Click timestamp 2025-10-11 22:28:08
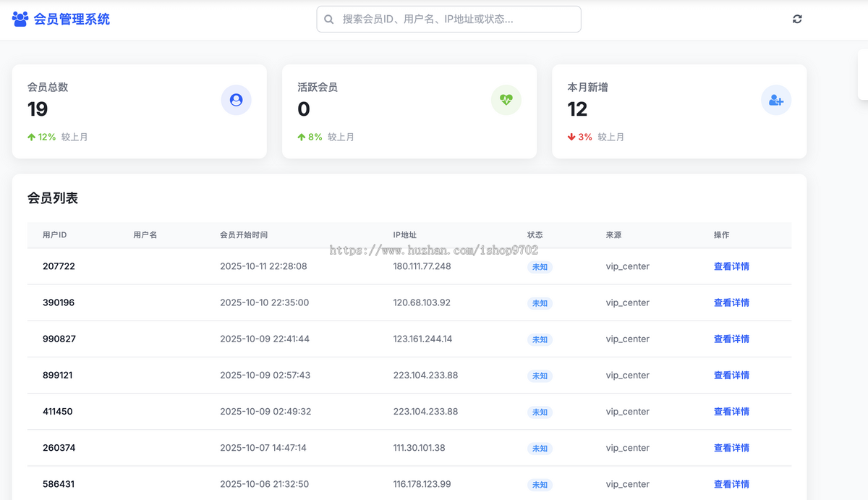 pyautogui.click(x=263, y=266)
